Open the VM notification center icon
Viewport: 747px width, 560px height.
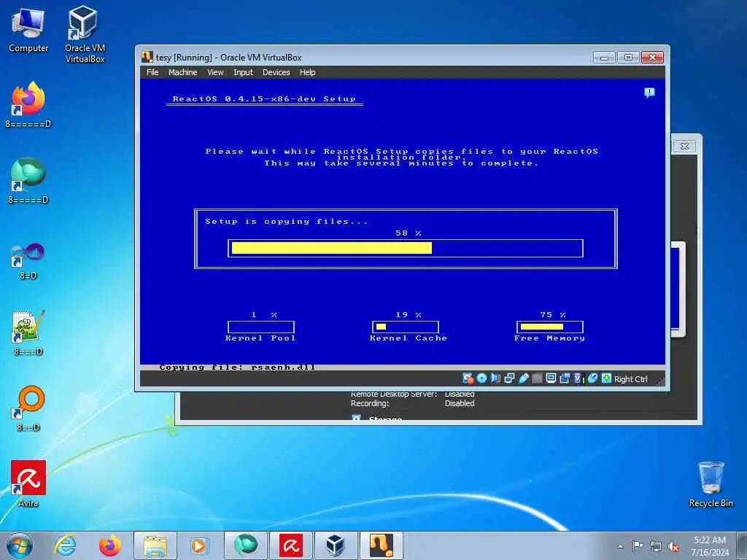(649, 93)
